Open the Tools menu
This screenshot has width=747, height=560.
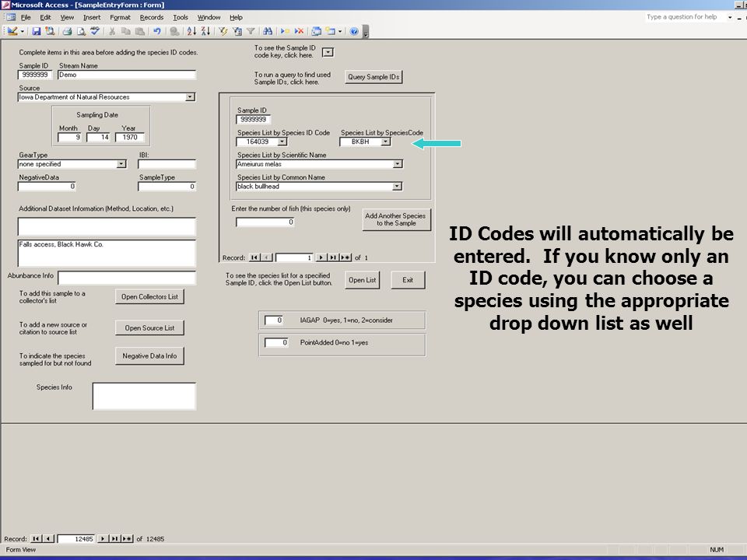coord(181,17)
